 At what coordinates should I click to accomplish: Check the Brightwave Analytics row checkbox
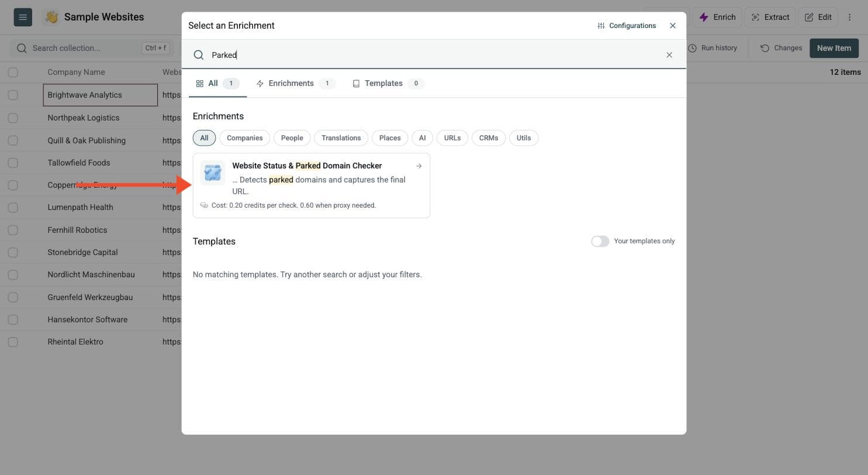pyautogui.click(x=13, y=95)
